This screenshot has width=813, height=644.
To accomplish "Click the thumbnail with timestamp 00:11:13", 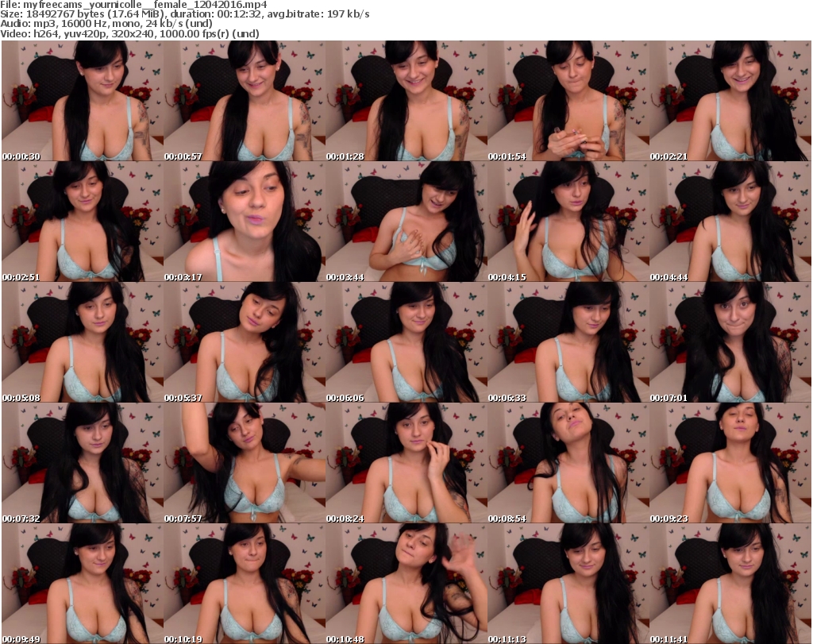I will click(x=568, y=584).
